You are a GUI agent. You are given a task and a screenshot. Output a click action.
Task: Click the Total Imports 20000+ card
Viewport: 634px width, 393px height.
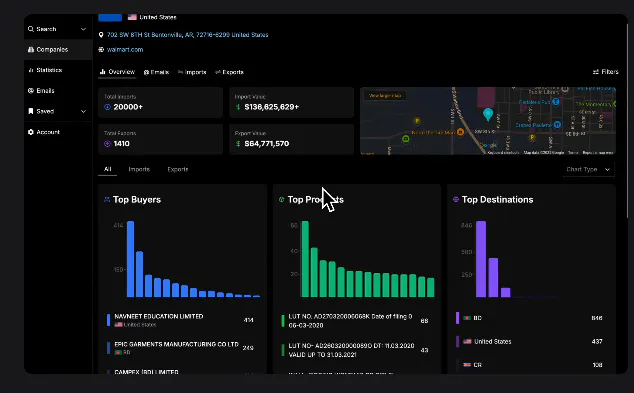point(161,103)
